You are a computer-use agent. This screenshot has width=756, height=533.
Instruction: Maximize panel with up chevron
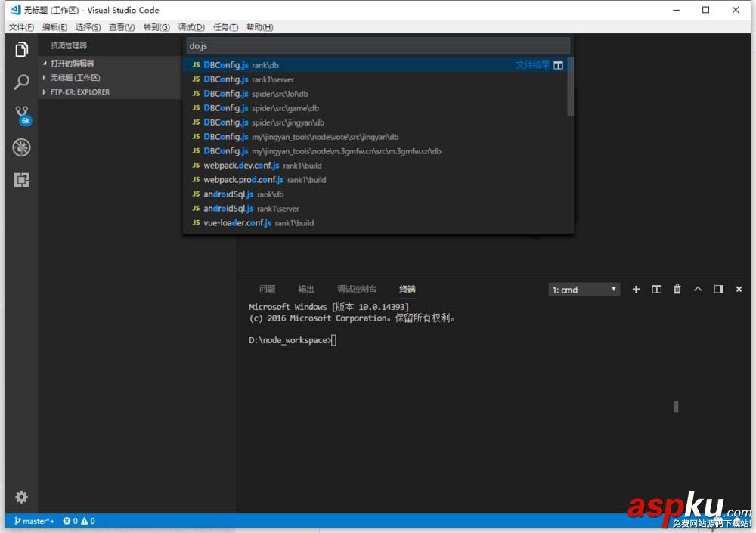tap(698, 289)
